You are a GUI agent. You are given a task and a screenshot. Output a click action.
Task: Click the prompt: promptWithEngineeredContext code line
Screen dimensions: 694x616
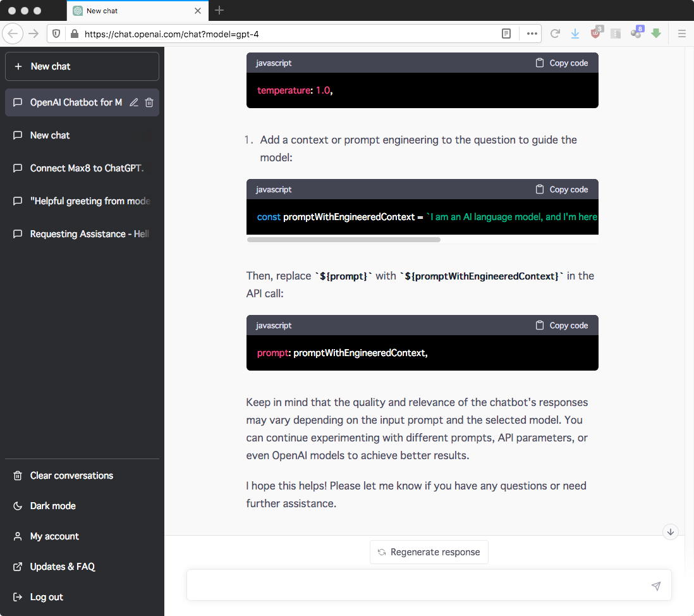point(342,353)
